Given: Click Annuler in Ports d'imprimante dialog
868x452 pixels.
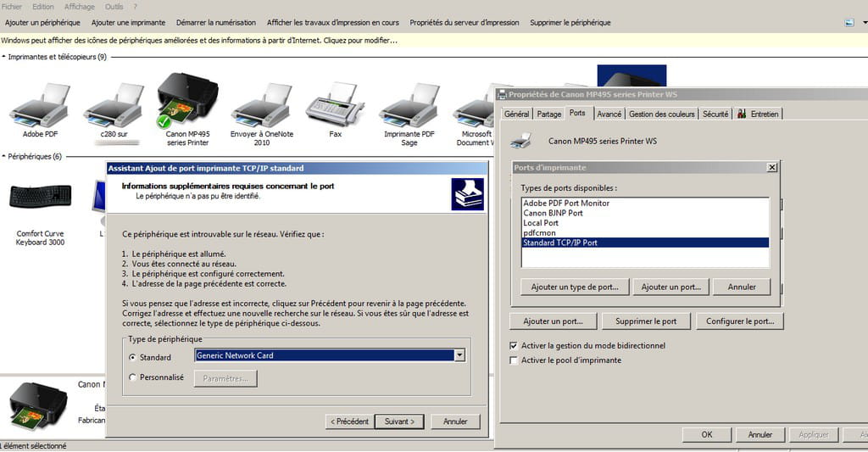Looking at the screenshot, I should click(x=741, y=287).
